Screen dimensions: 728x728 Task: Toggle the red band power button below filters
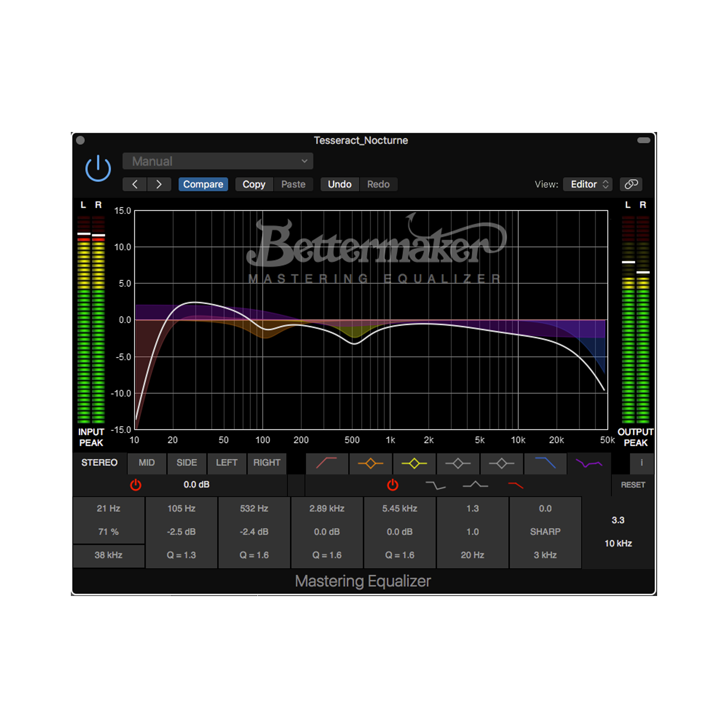[392, 484]
